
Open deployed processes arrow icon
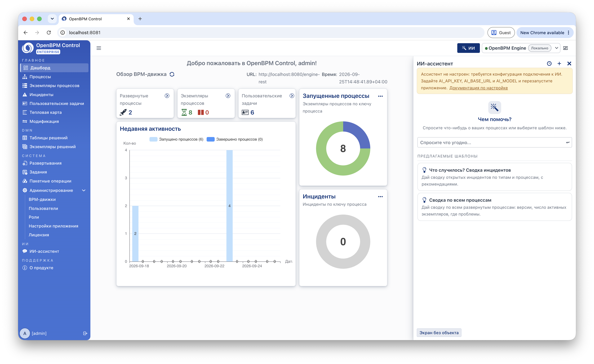(x=167, y=96)
